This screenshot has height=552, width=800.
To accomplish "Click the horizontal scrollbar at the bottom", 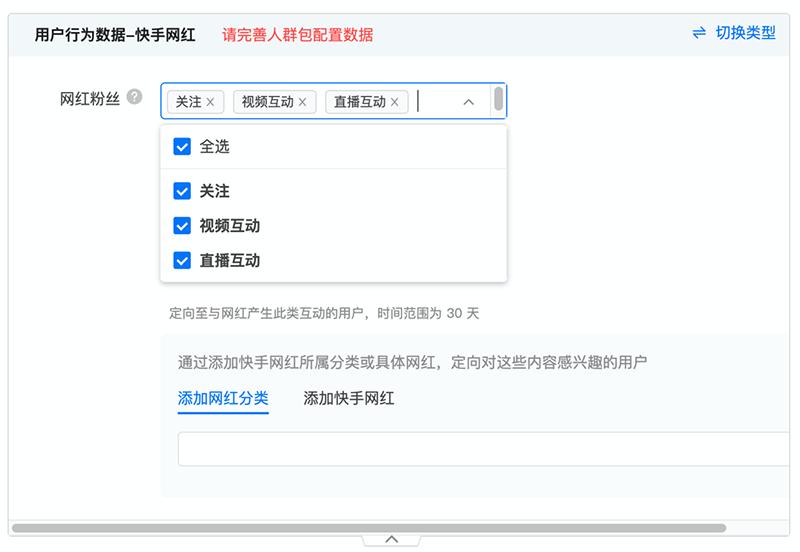I will pyautogui.click(x=368, y=527).
